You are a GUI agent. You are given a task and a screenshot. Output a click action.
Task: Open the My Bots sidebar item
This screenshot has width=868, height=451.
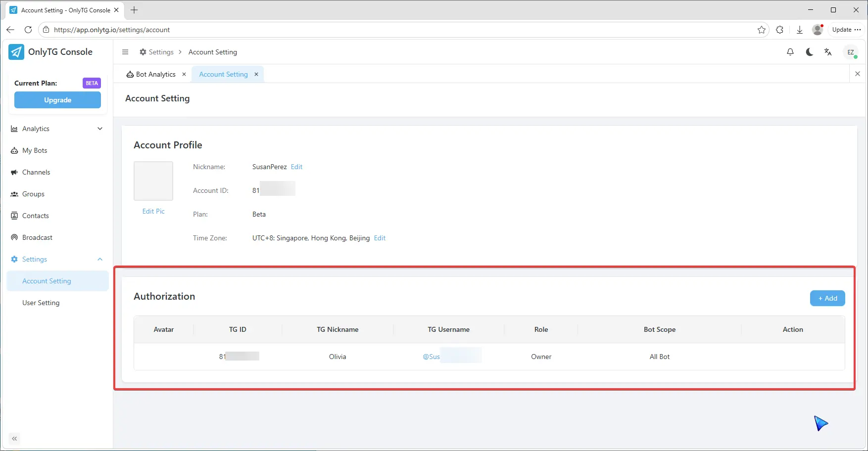[35, 150]
